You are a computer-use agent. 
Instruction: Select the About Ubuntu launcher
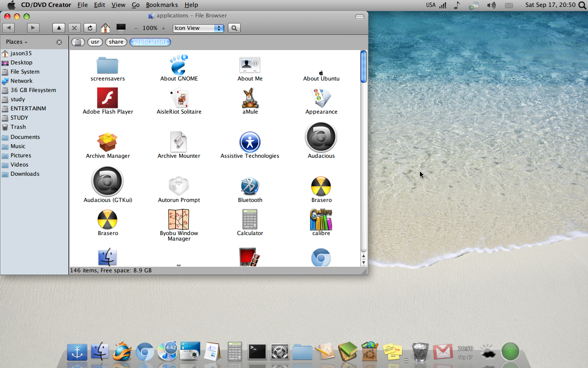tap(321, 73)
